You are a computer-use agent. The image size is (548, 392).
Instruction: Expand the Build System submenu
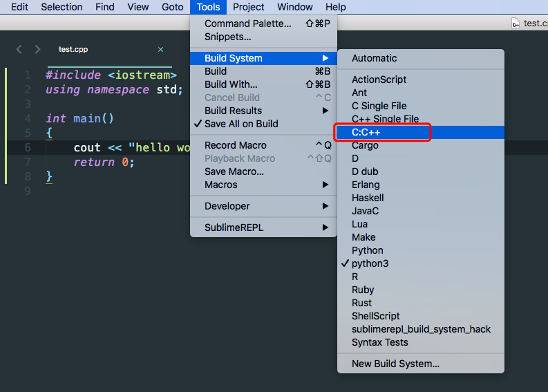pyautogui.click(x=263, y=58)
